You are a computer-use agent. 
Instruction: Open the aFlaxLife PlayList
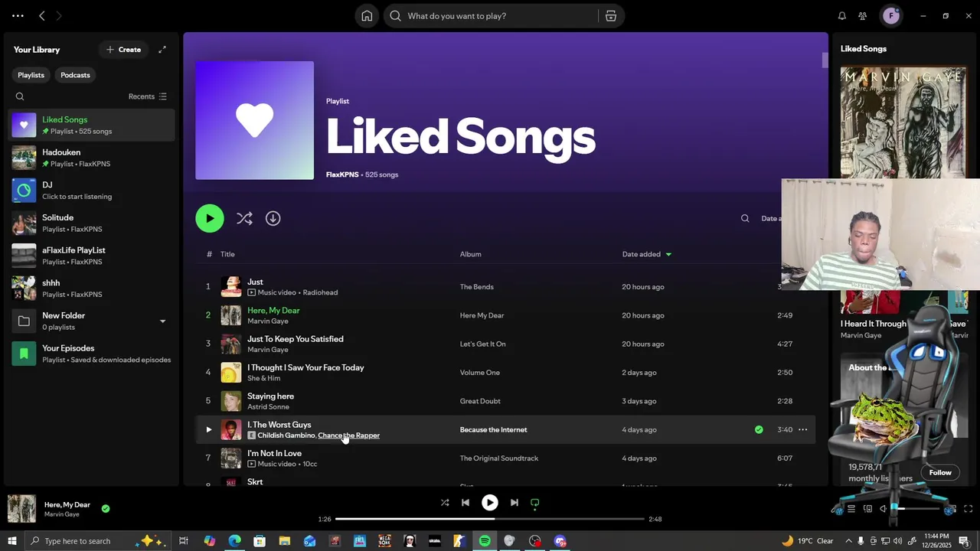click(x=92, y=256)
